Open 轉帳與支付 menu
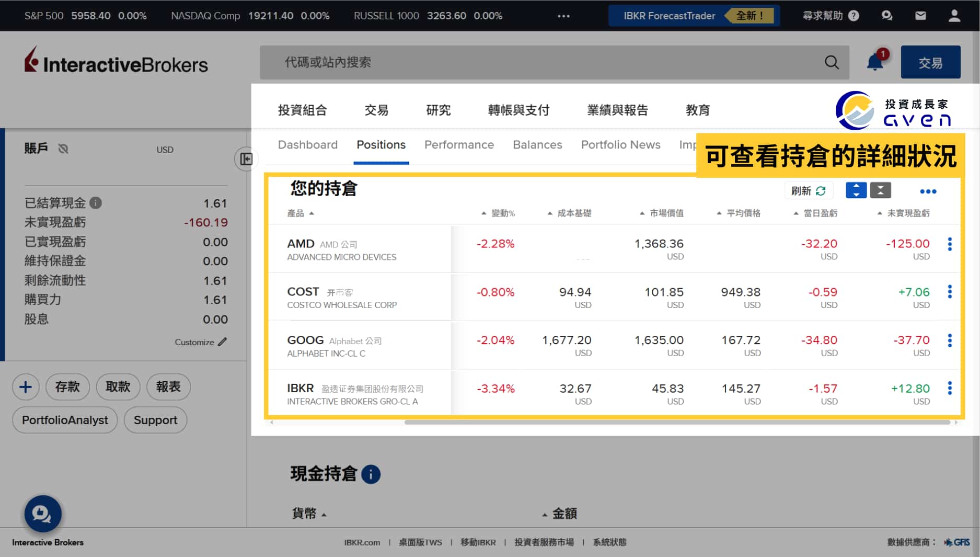 pos(518,110)
